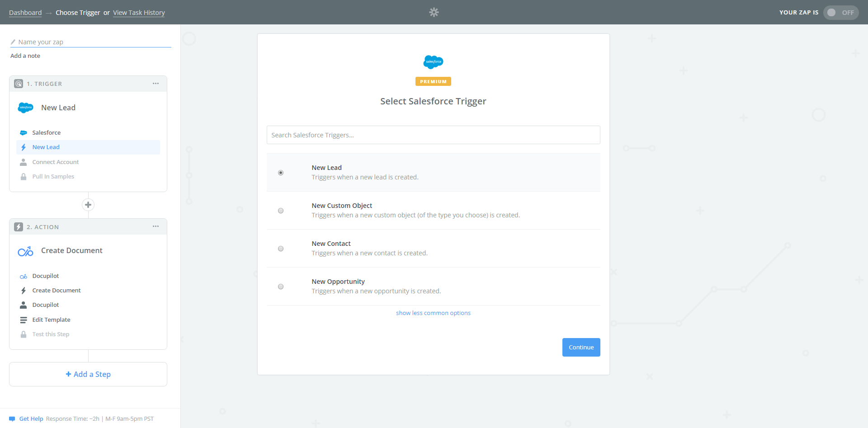Click Add a Step button
This screenshot has width=868, height=428.
[x=88, y=374]
